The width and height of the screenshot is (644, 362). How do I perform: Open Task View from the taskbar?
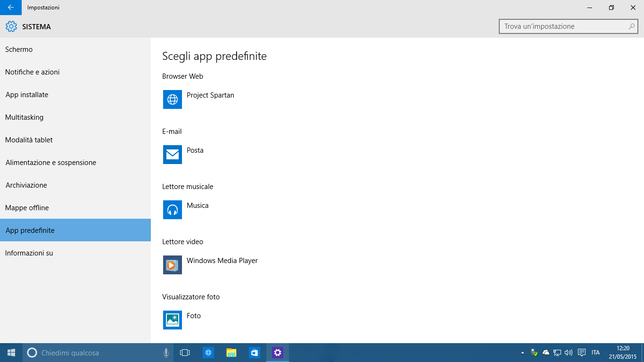[185, 353]
